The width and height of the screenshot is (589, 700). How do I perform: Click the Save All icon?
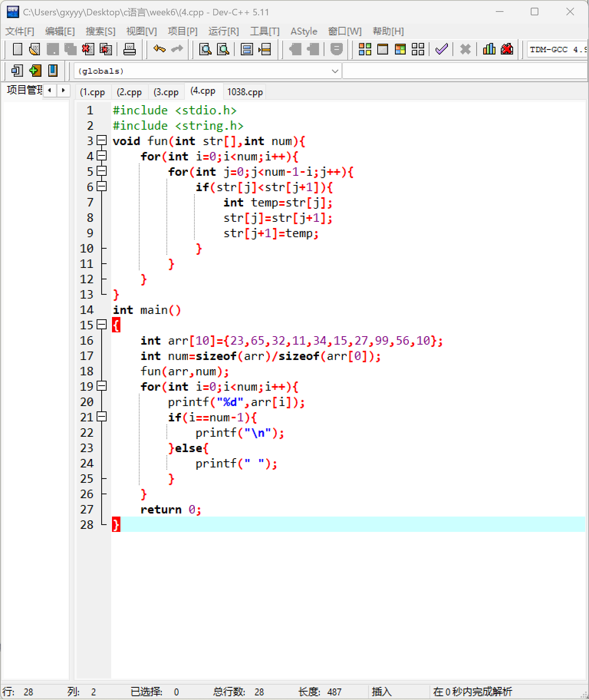click(x=70, y=49)
